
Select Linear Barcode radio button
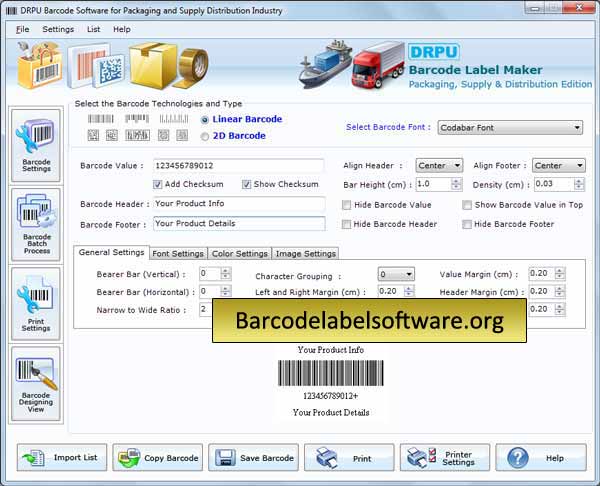point(205,120)
